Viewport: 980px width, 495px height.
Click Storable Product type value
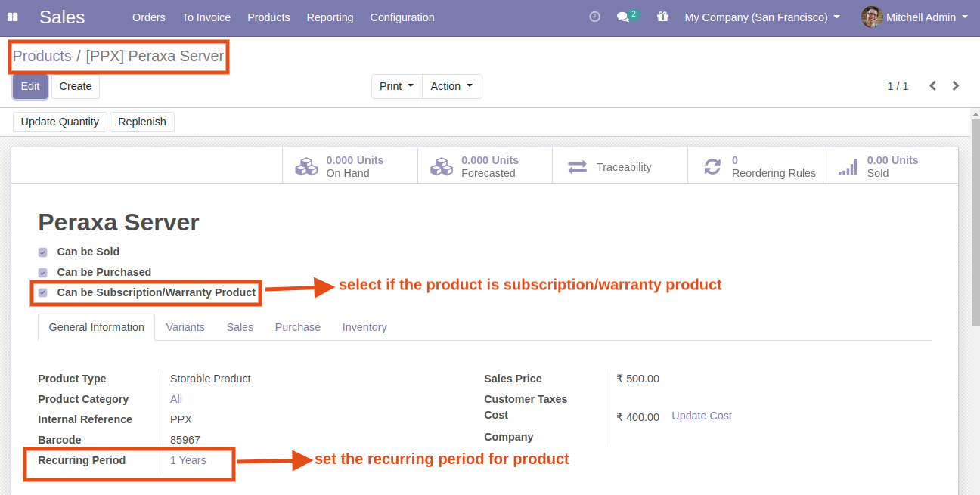[x=210, y=379]
